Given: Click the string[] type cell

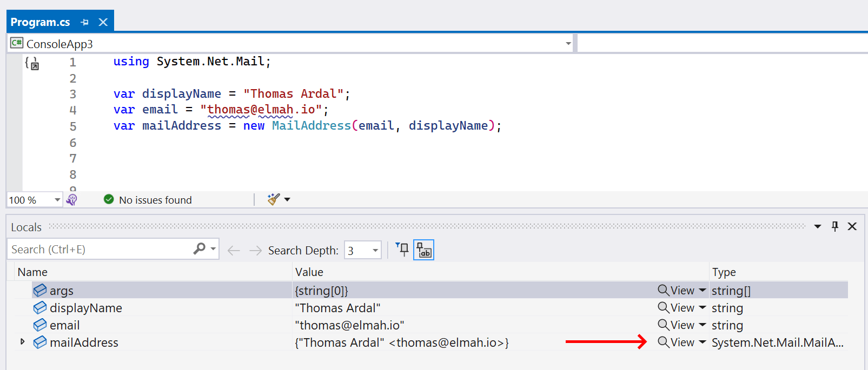Looking at the screenshot, I should tap(731, 291).
